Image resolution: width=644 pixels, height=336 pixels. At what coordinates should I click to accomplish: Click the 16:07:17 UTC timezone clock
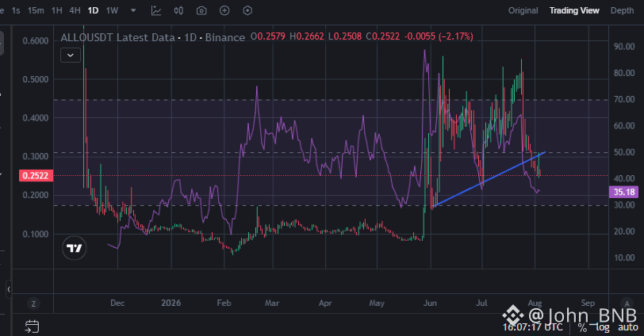[533, 327]
